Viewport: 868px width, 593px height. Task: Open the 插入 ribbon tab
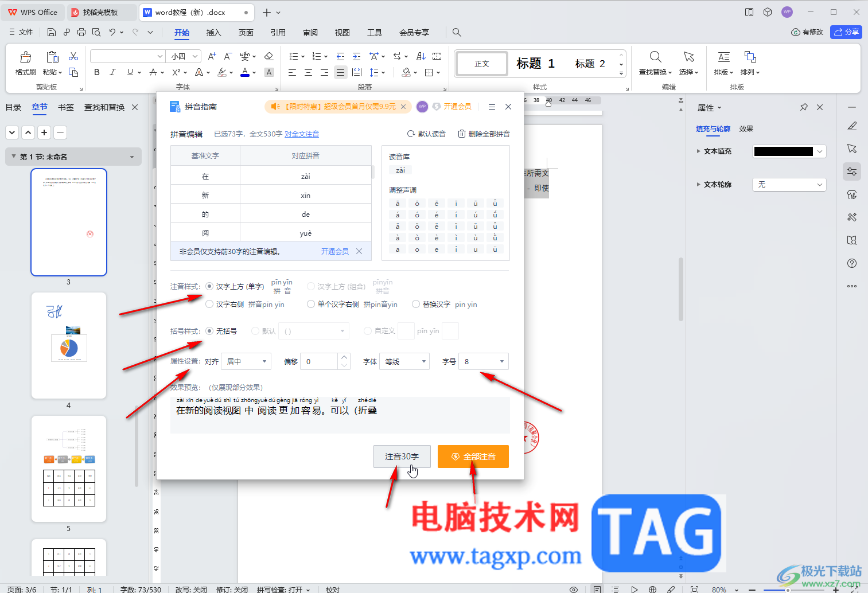click(214, 33)
